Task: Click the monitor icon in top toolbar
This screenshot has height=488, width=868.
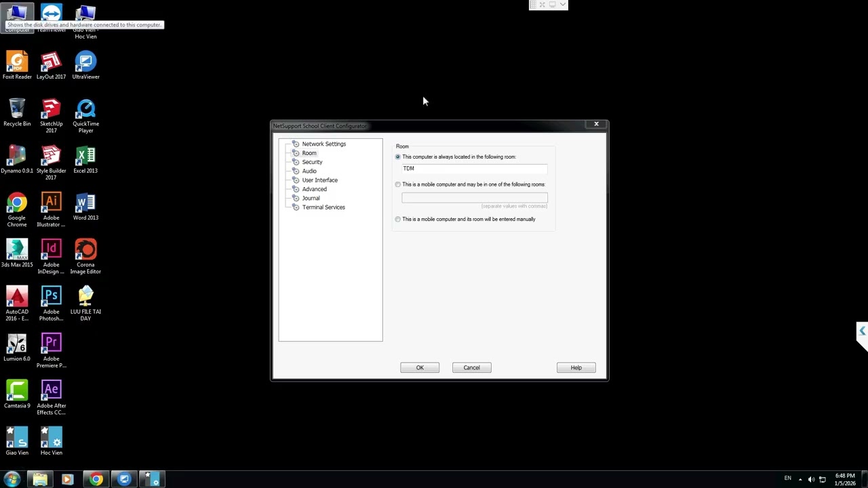Action: [552, 5]
